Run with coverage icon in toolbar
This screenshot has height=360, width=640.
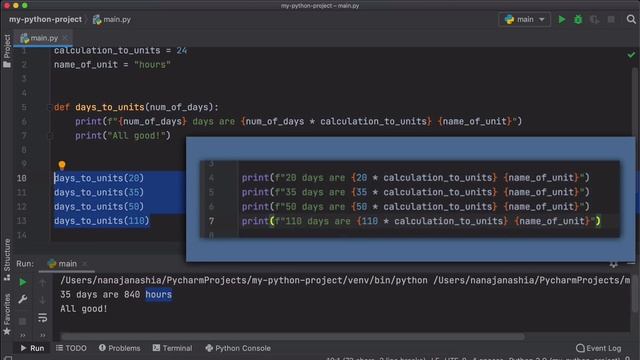[594, 19]
